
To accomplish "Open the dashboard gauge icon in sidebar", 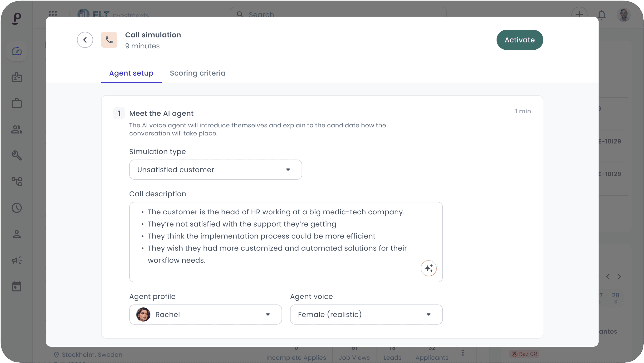I will pyautogui.click(x=17, y=51).
